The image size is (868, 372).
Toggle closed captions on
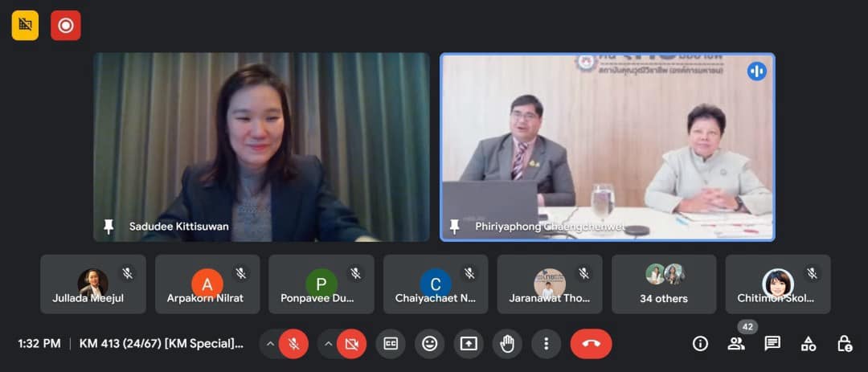[x=391, y=344]
